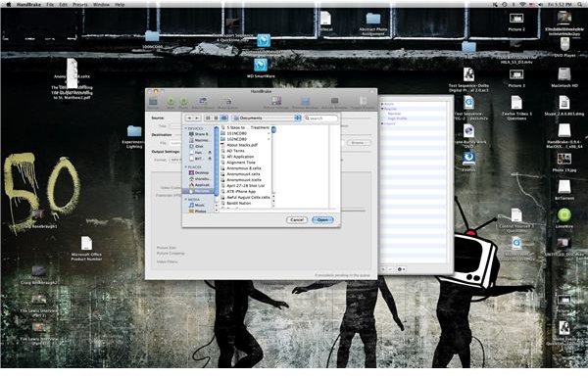
Task: Click the Open button in file dialog
Action: point(322,220)
